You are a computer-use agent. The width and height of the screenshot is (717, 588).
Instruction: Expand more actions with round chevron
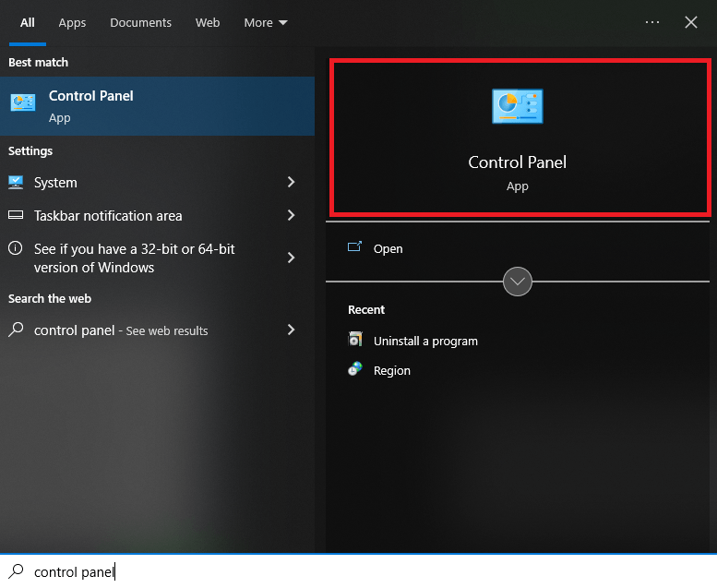coord(517,282)
